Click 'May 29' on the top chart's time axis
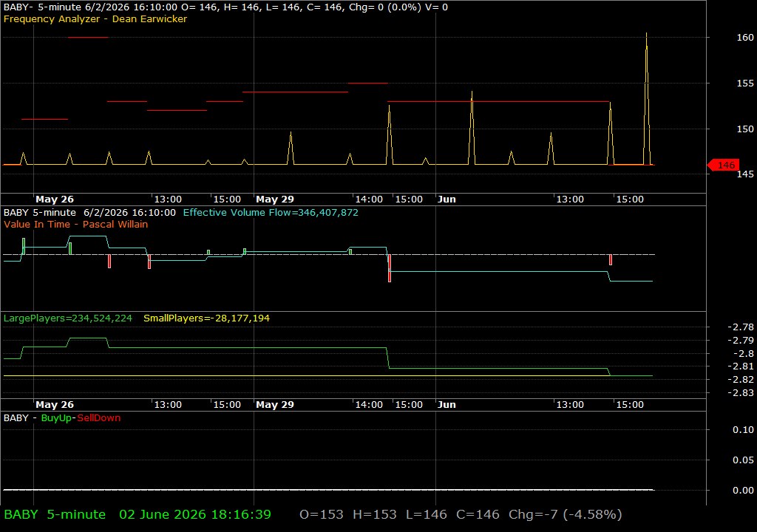Viewport: 757px width, 532px height. tap(275, 199)
